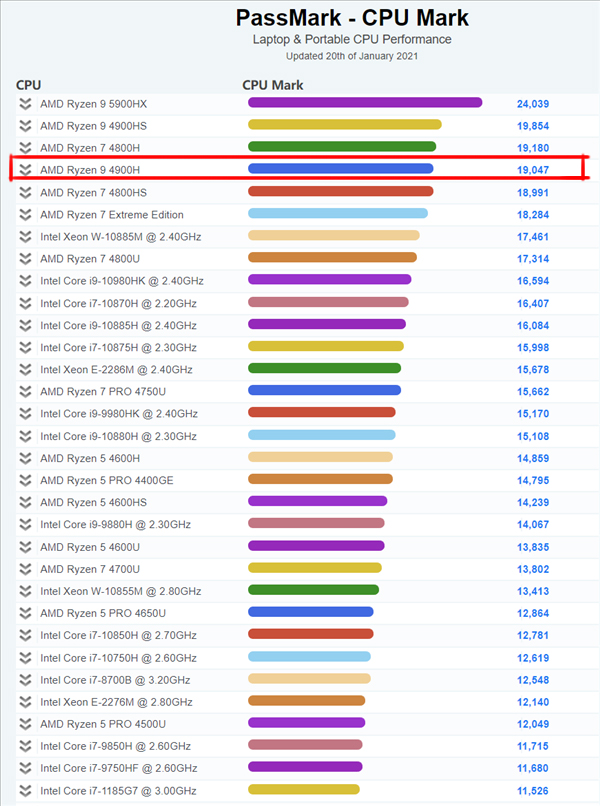This screenshot has height=806, width=600.
Task: Expand the AMD Ryzen 5 4600H chevron
Action: (25, 459)
